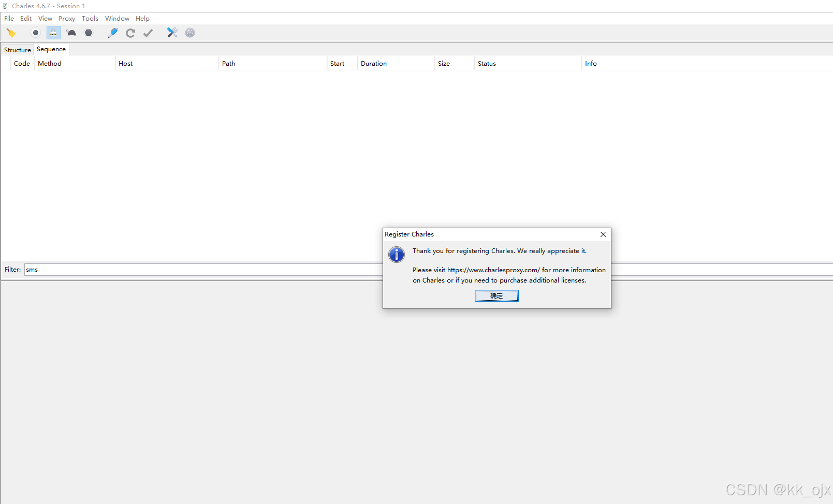Sort by the Duration column header
833x504 pixels.
coord(396,64)
